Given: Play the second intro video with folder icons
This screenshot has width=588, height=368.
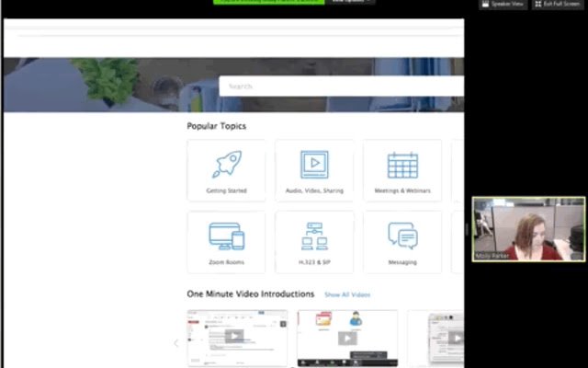Looking at the screenshot, I should 347,339.
